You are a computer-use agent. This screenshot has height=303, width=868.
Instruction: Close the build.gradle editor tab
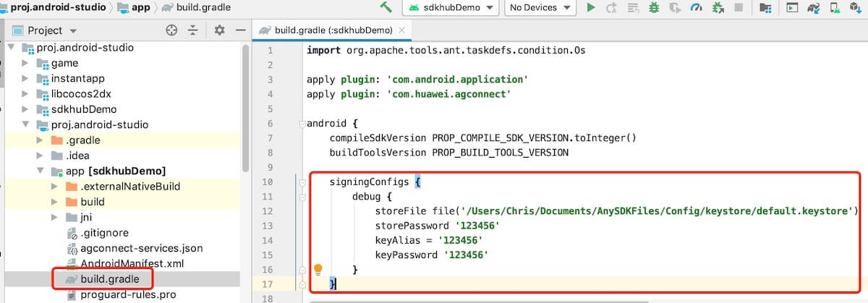click(402, 31)
